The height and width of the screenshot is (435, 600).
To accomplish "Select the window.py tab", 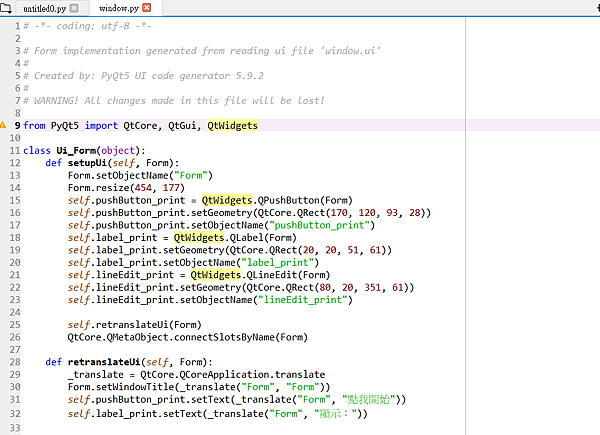I will coord(119,8).
